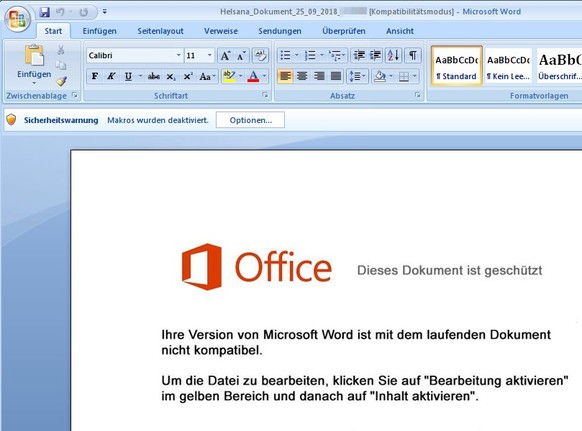Toggle paragraph marks display (¶)
582x431 pixels.
tap(412, 56)
